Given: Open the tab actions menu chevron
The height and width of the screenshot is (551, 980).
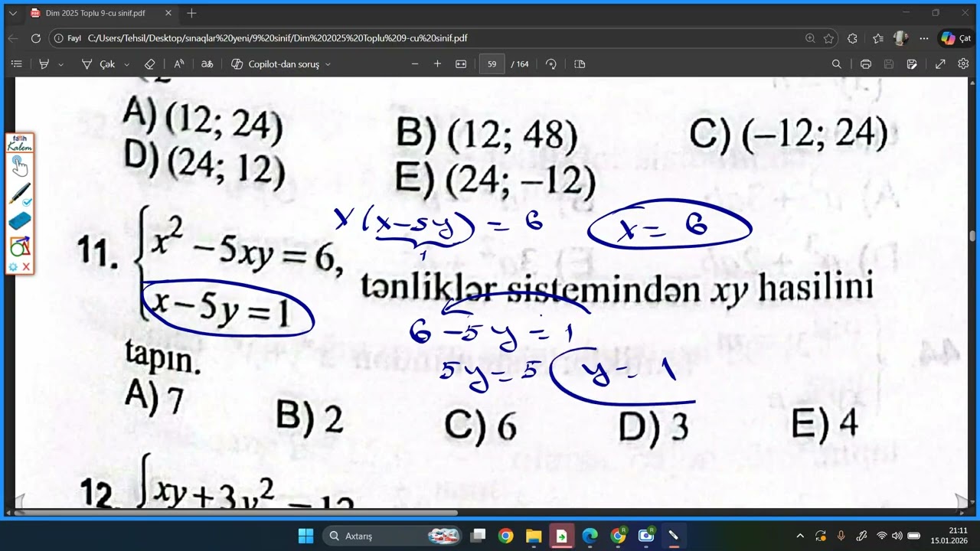Looking at the screenshot, I should 12,13.
